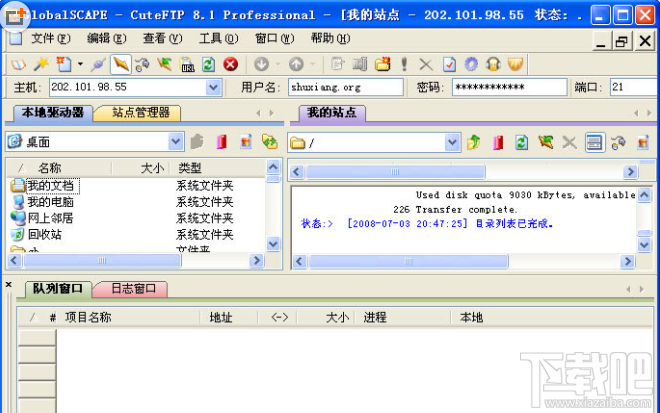Click the Rename toolbar icon
This screenshot has width=660, height=413.
point(360,64)
